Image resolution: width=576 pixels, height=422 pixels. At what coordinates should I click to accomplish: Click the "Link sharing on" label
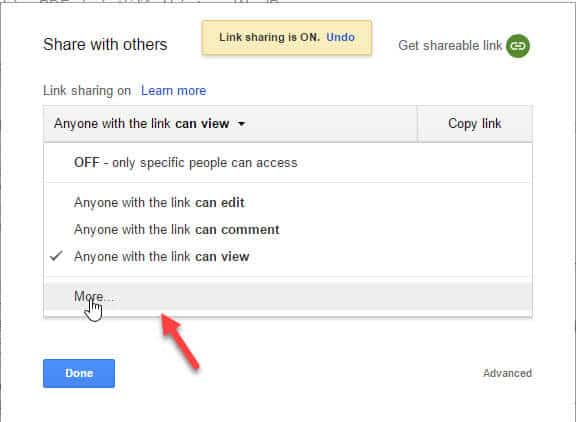pyautogui.click(x=87, y=91)
